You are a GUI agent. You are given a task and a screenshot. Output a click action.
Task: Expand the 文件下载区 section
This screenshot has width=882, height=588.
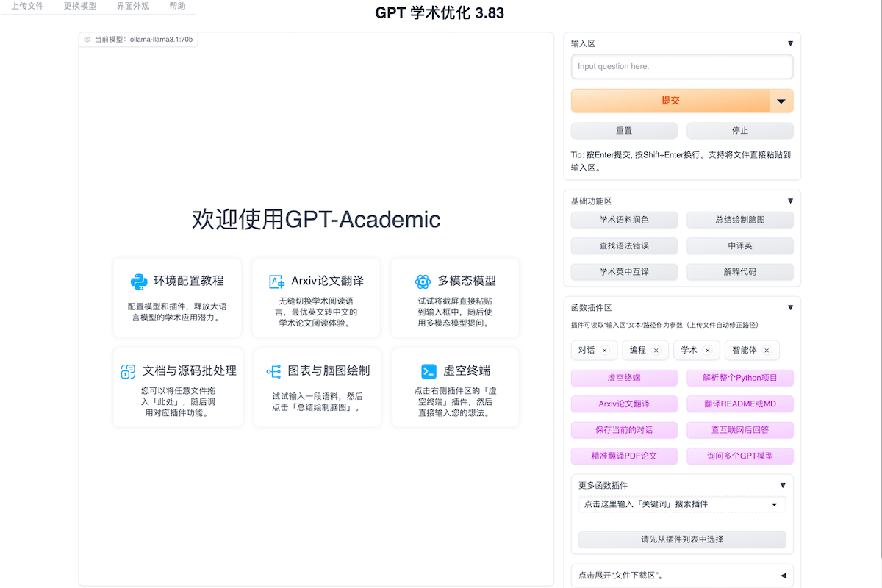(783, 576)
